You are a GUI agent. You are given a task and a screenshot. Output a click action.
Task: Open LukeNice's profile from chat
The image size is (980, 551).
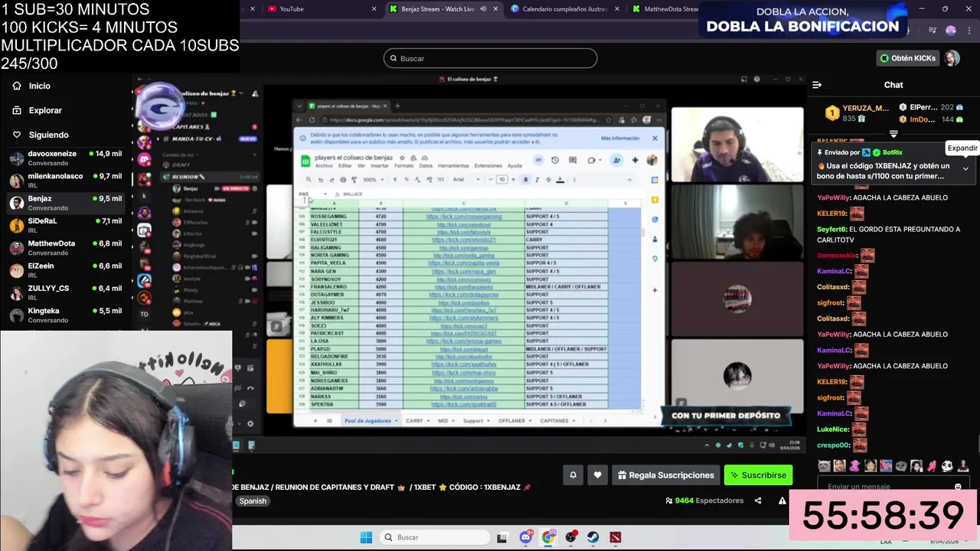click(x=832, y=429)
